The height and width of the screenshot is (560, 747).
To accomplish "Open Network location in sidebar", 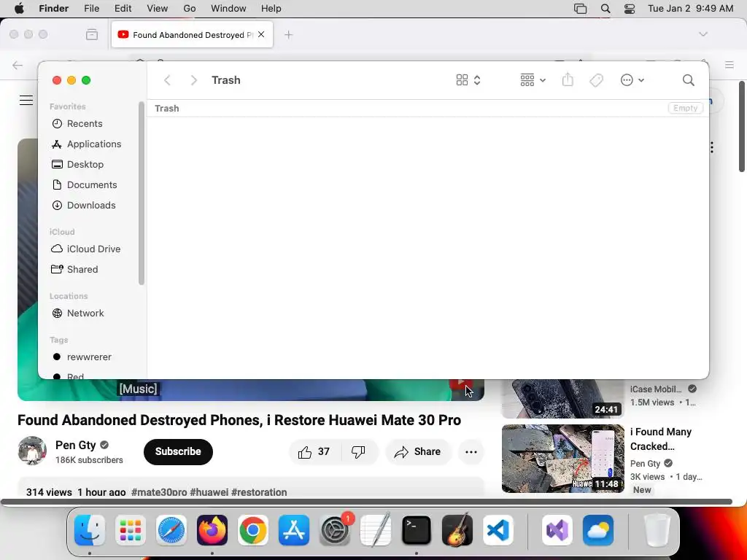I will 85,314.
